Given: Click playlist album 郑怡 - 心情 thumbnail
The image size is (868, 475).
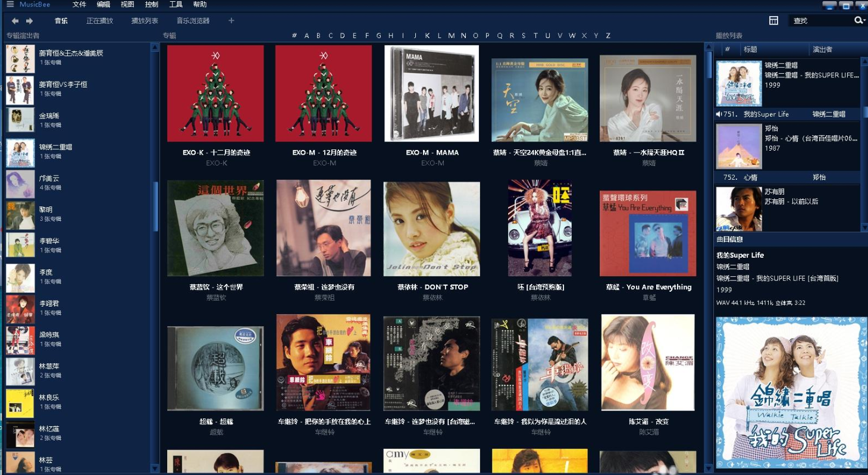Looking at the screenshot, I should [739, 146].
